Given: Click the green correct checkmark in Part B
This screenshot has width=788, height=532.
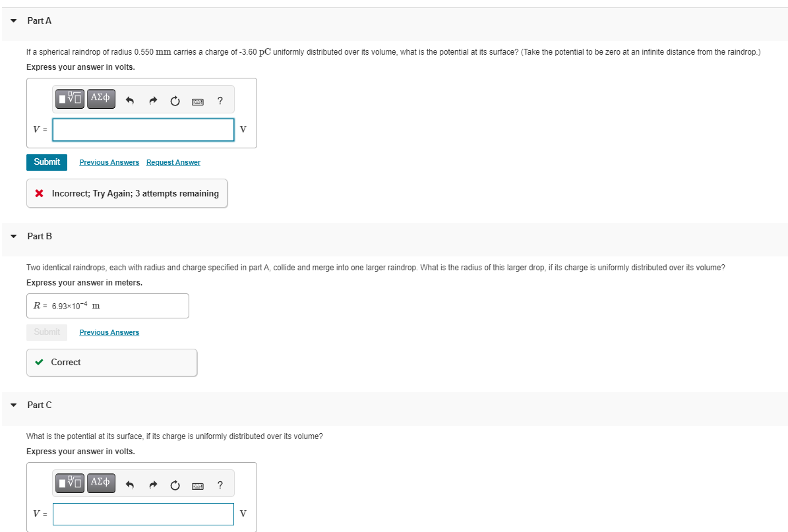Looking at the screenshot, I should tap(39, 362).
